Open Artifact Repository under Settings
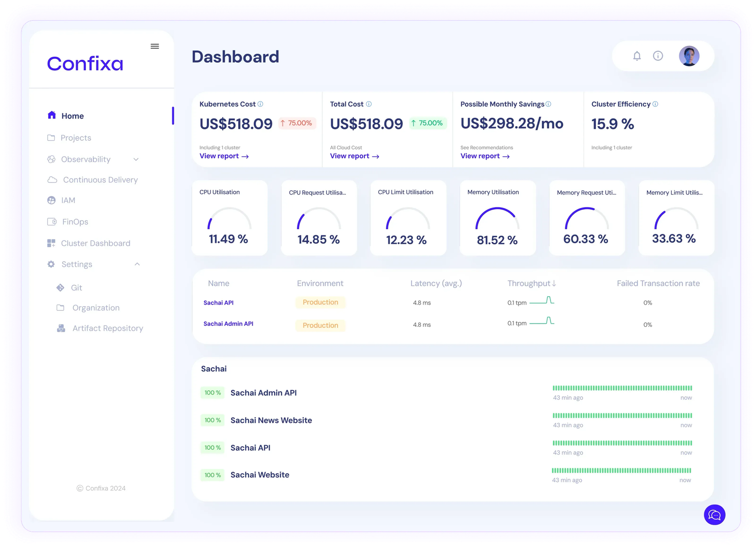The width and height of the screenshot is (756, 548). [107, 328]
